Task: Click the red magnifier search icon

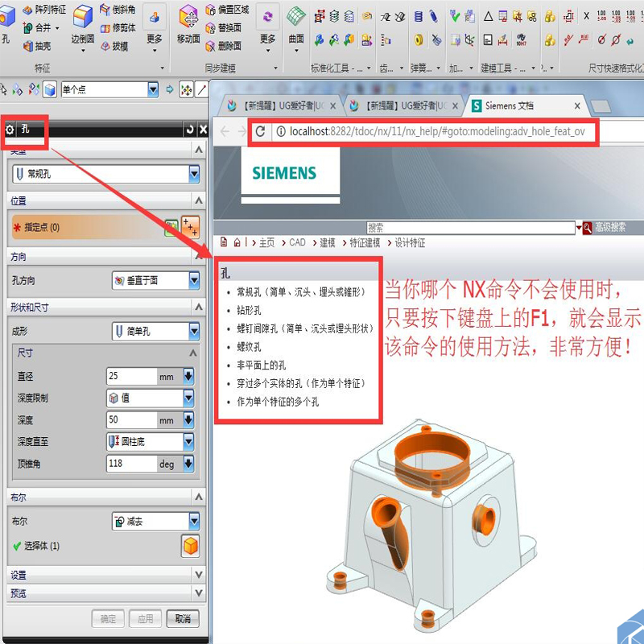Action: 588,227
